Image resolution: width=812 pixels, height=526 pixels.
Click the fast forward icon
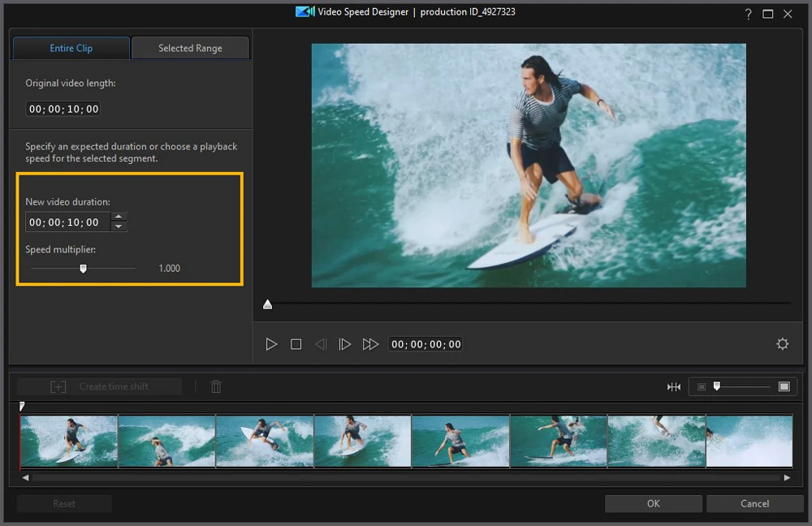[370, 344]
